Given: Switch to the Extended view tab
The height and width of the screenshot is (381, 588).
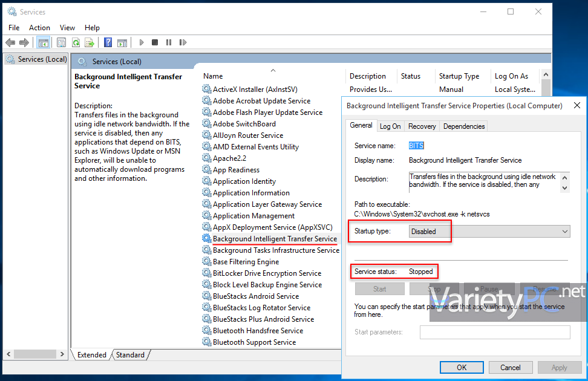Looking at the screenshot, I should (91, 355).
